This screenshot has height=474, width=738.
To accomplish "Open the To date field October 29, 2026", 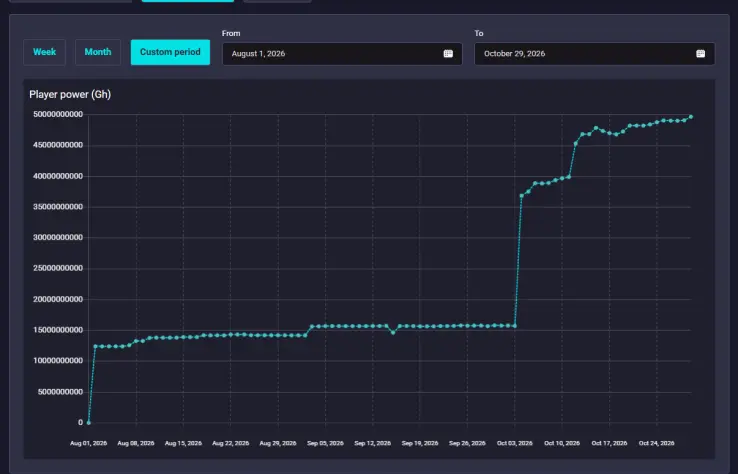I will (x=594, y=54).
